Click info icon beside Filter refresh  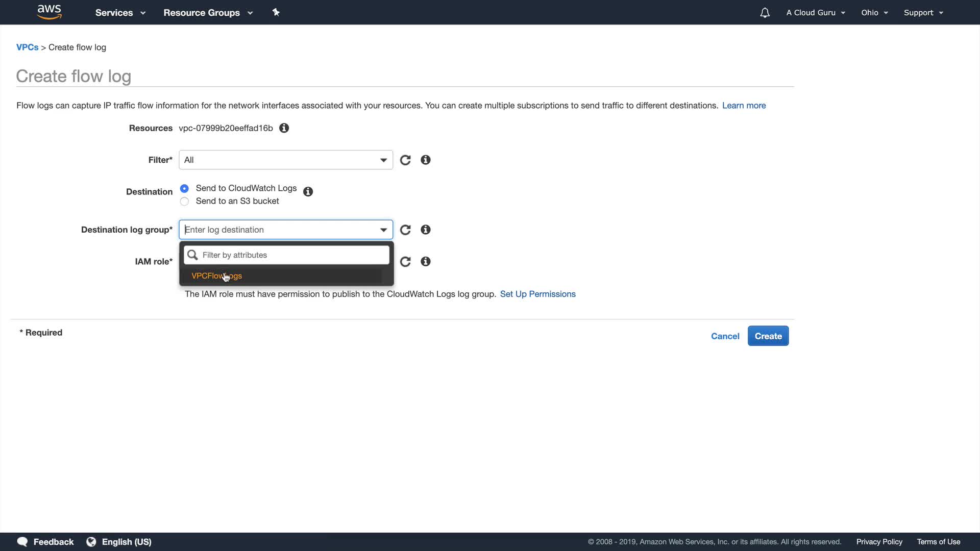click(426, 160)
